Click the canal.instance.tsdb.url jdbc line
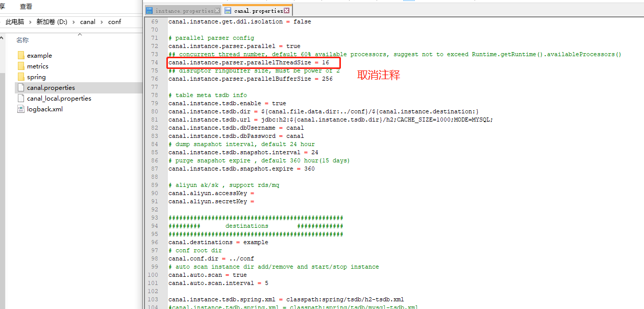644x309 pixels. click(331, 120)
